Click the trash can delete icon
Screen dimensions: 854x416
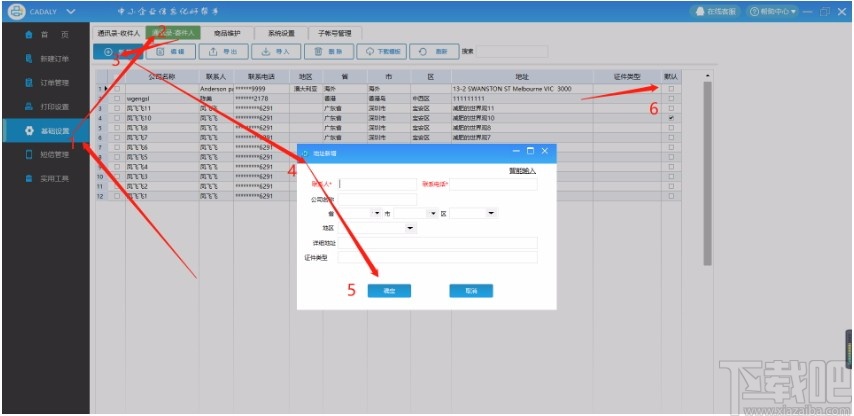click(319, 52)
